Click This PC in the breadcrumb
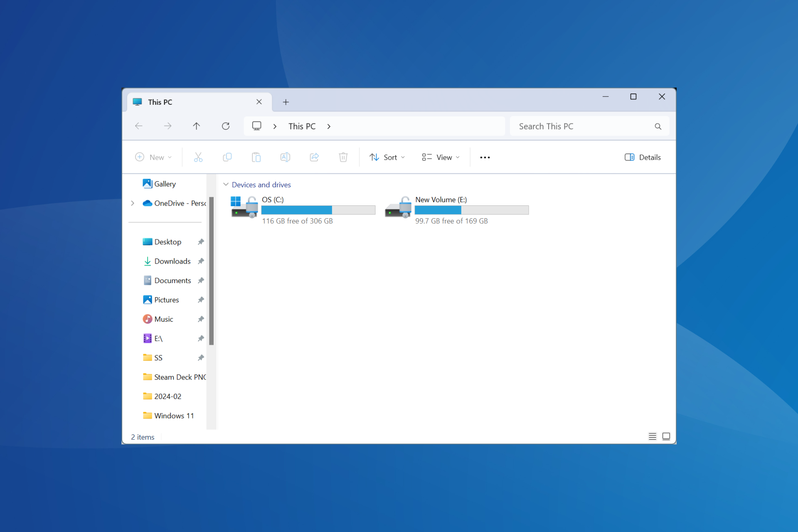This screenshot has width=798, height=532. coord(302,126)
